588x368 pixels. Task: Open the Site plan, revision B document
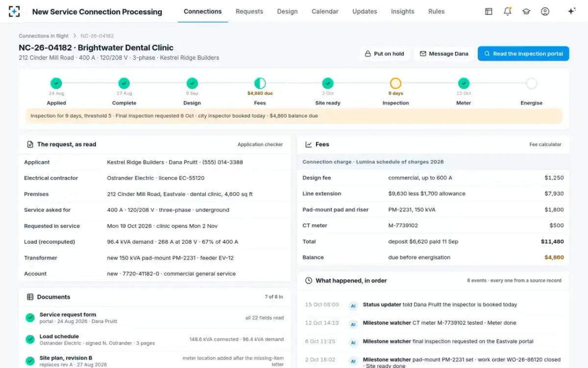coord(155,360)
